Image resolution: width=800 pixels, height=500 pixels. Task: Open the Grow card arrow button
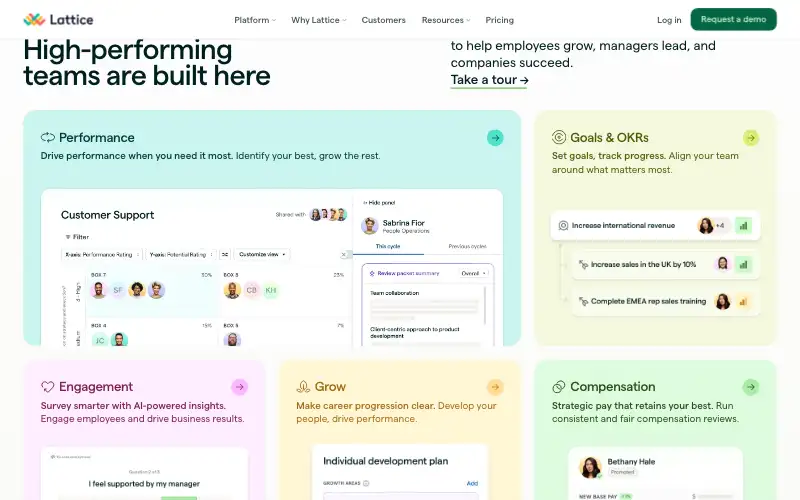pos(495,387)
